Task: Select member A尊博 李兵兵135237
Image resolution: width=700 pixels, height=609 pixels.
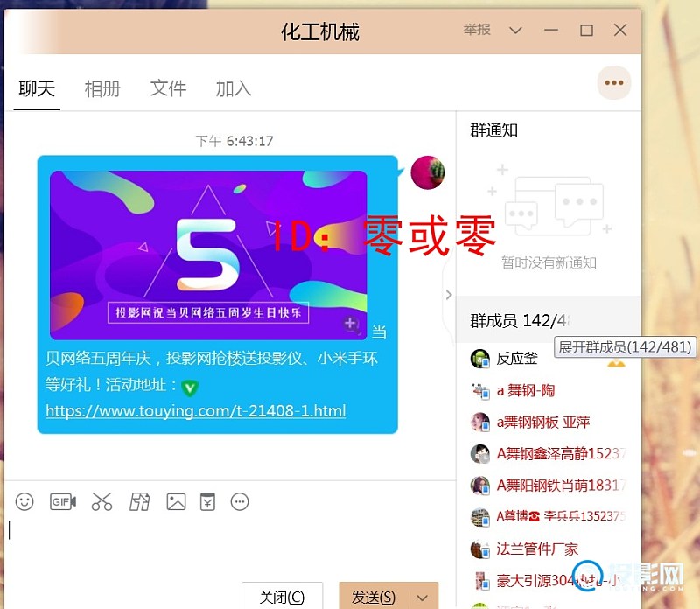Action: [562, 516]
